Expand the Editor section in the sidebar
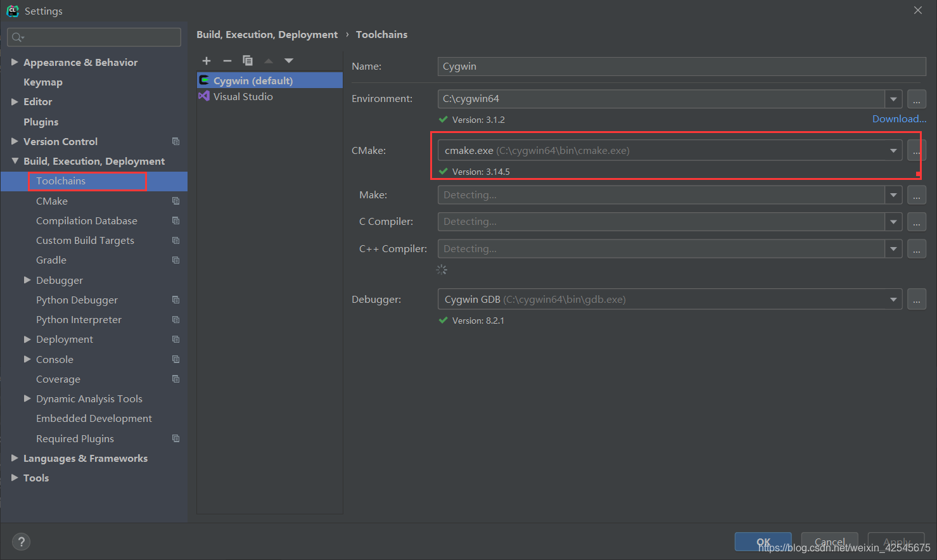937x560 pixels. tap(15, 101)
